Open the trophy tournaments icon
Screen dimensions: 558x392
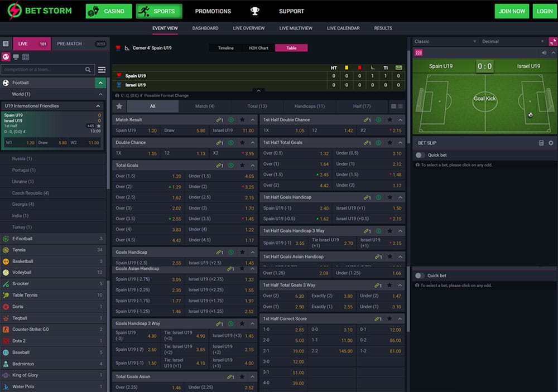coord(255,11)
